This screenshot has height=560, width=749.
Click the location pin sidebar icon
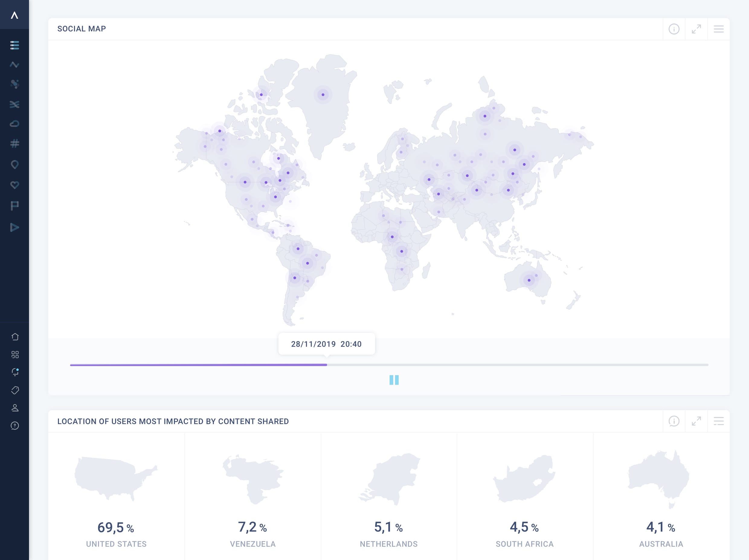click(x=14, y=165)
